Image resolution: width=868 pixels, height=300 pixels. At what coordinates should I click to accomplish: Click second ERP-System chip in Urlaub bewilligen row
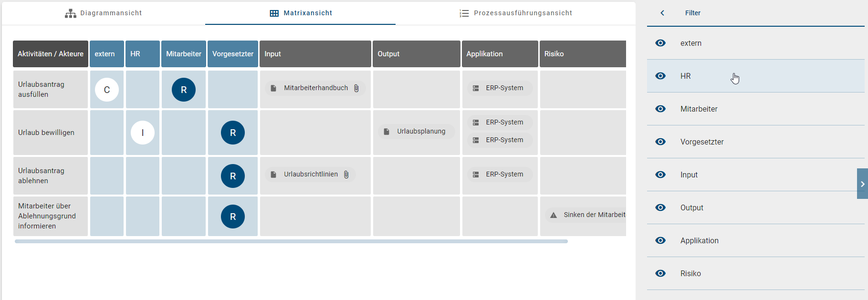tap(500, 140)
